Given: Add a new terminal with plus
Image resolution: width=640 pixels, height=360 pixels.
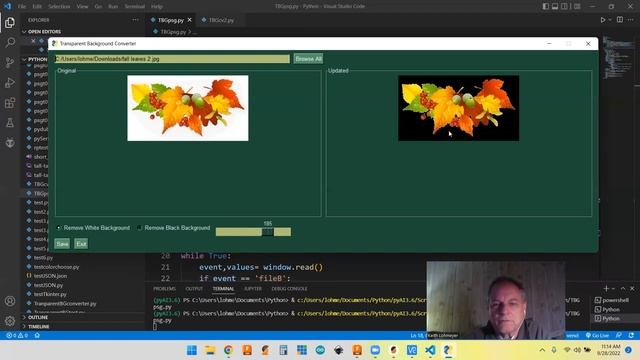Looking at the screenshot, I should 606,289.
